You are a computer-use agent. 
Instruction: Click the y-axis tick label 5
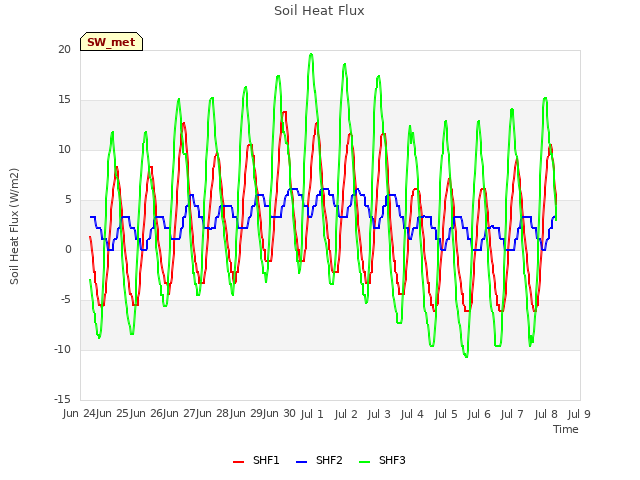(68, 200)
